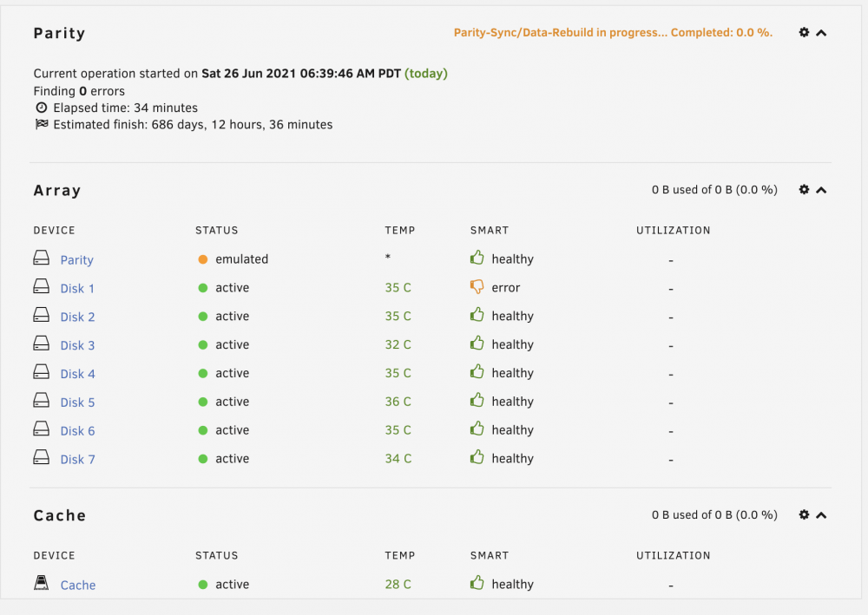The width and height of the screenshot is (868, 615).
Task: Click the 'Elapsed time: 34 minutes' text
Action: click(125, 108)
